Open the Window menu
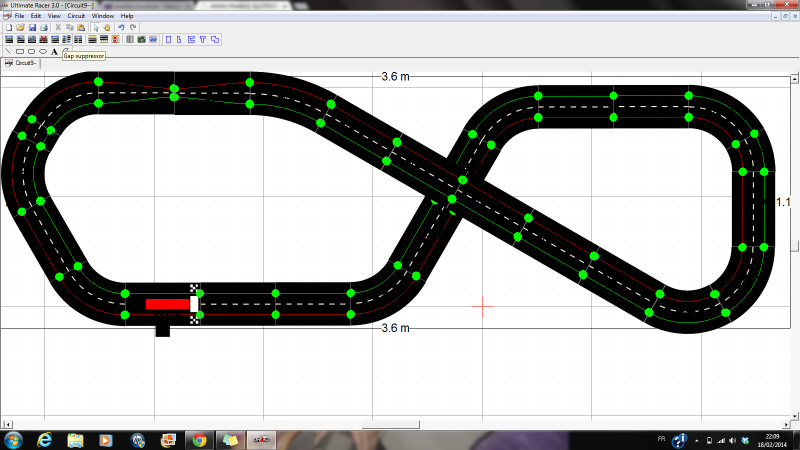 pos(102,16)
